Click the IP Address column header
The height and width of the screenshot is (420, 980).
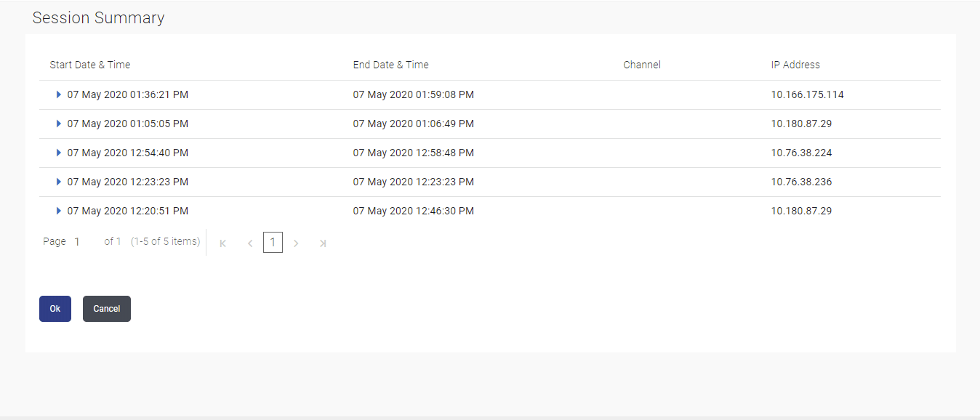[x=795, y=65]
